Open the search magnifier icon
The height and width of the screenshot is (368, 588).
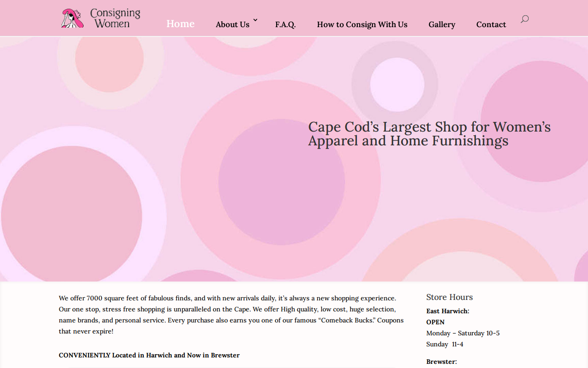point(525,19)
